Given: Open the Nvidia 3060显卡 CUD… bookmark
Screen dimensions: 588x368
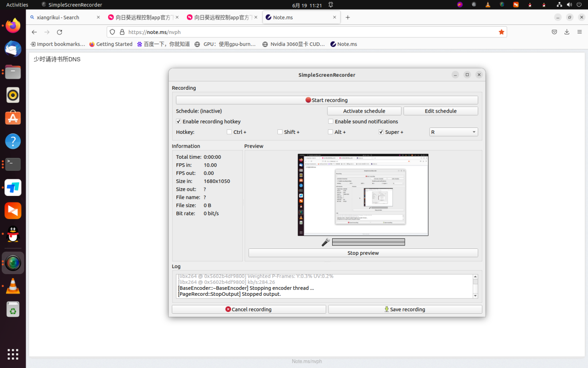Looking at the screenshot, I should (294, 44).
